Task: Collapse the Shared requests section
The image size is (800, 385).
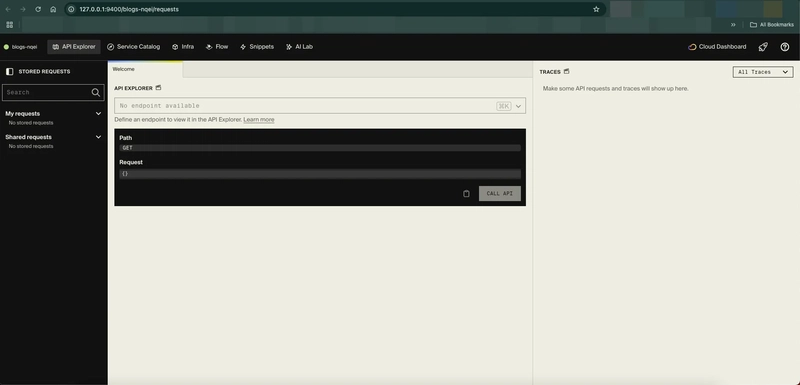Action: point(98,137)
